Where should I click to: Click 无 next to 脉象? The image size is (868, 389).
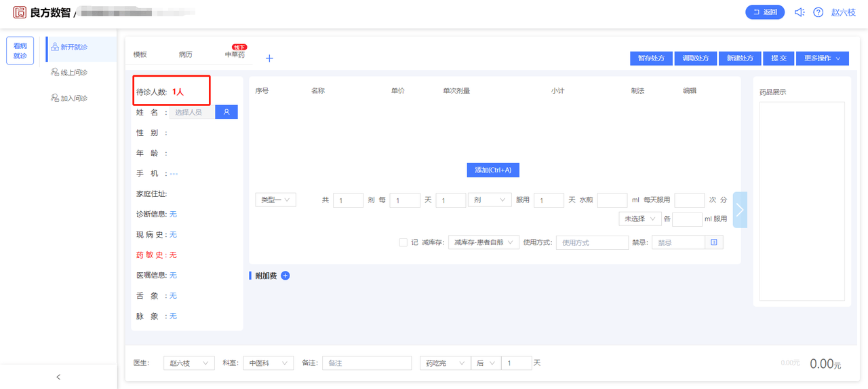pyautogui.click(x=173, y=316)
